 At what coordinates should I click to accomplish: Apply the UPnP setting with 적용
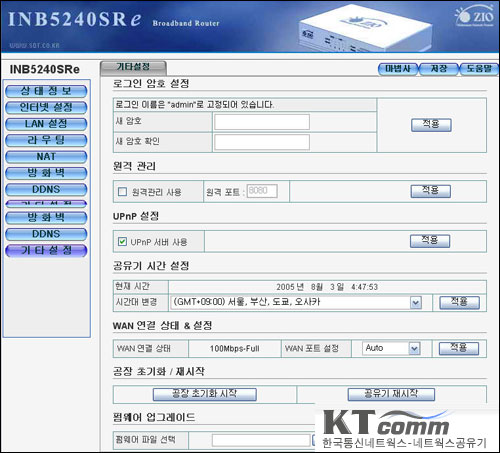click(430, 241)
